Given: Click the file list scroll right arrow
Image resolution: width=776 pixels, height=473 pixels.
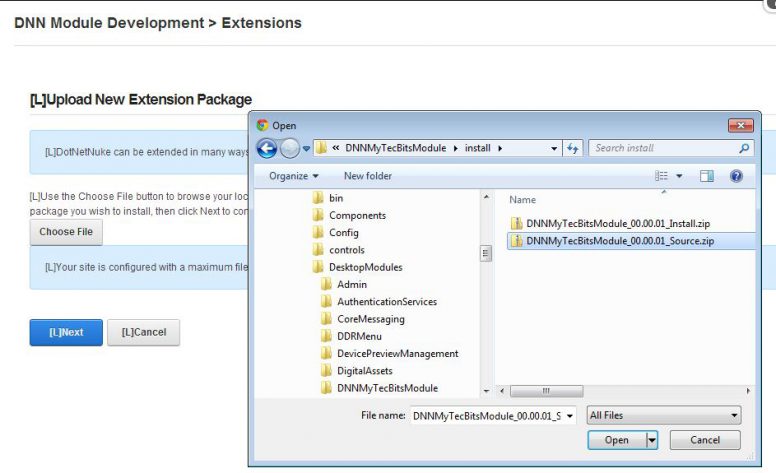Looking at the screenshot, I should click(748, 391).
